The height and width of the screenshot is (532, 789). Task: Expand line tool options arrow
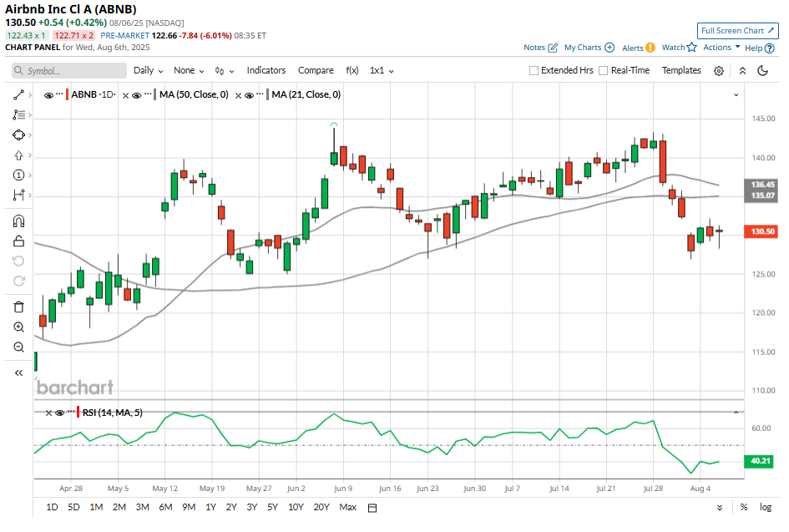click(x=30, y=94)
